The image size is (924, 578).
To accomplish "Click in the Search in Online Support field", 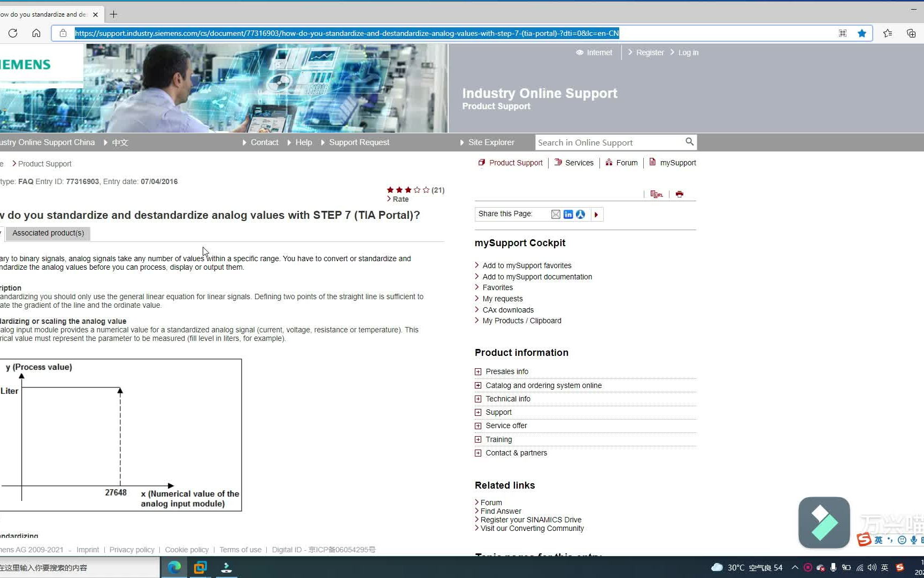I will pyautogui.click(x=610, y=142).
